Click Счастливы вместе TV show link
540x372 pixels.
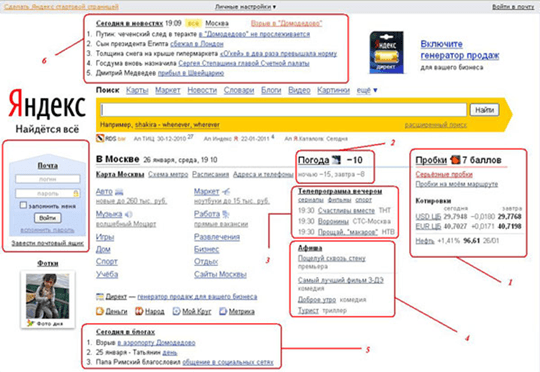click(346, 210)
